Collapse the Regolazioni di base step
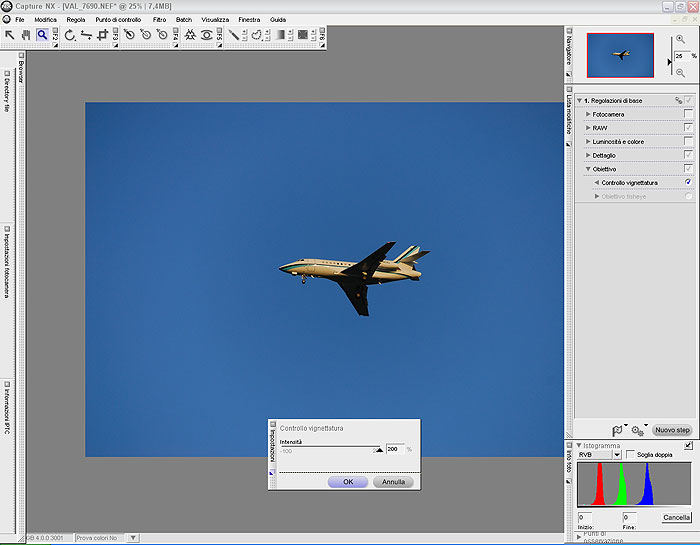Screen dimensions: 700x545 pyautogui.click(x=579, y=100)
